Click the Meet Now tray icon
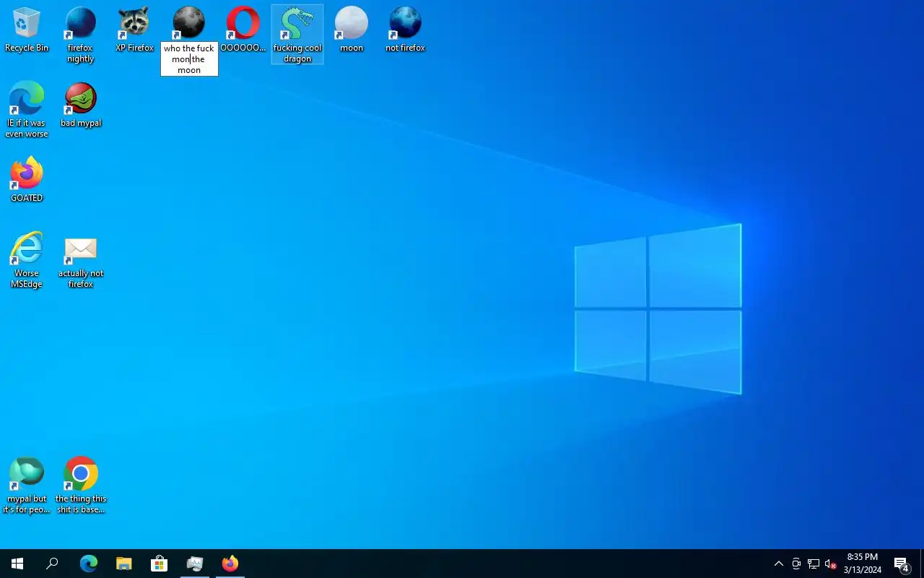 [x=796, y=564]
